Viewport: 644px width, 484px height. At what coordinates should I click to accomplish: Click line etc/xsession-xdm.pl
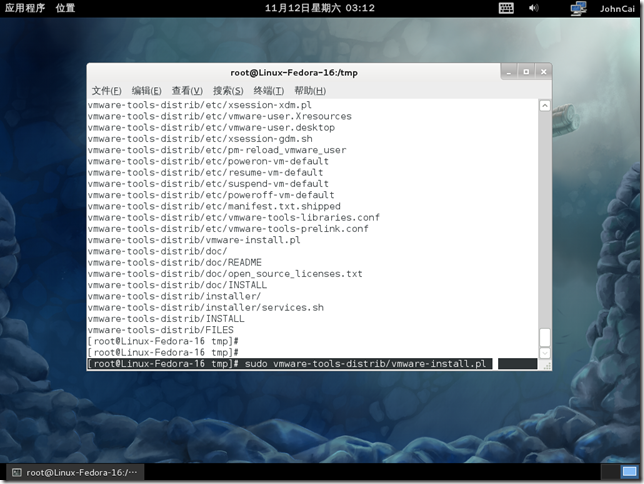(200, 105)
